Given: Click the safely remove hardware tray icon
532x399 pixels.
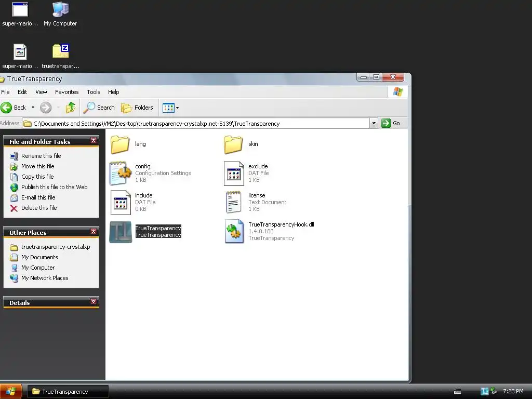Looking at the screenshot, I should (x=494, y=391).
